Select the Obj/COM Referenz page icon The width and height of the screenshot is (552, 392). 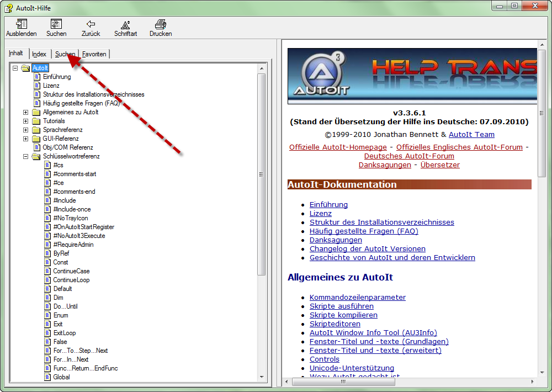click(x=37, y=147)
